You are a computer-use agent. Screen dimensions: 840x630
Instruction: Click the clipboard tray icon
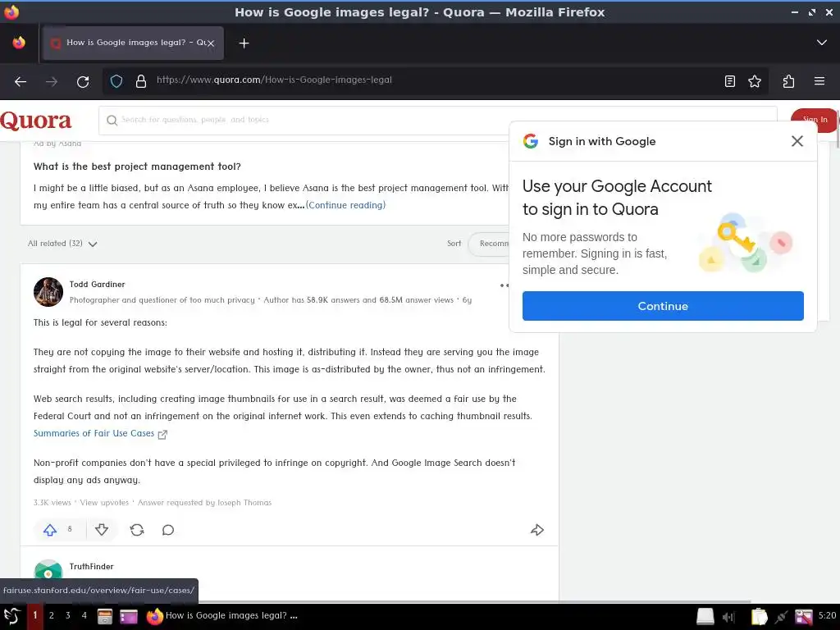pyautogui.click(x=759, y=617)
